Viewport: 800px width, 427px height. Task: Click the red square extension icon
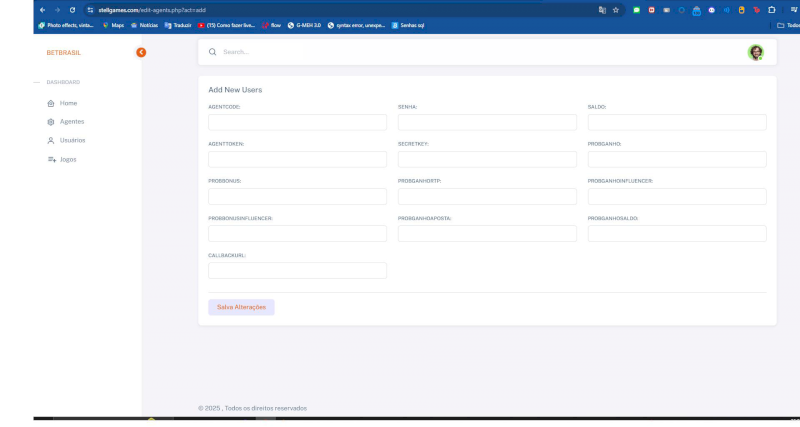652,10
